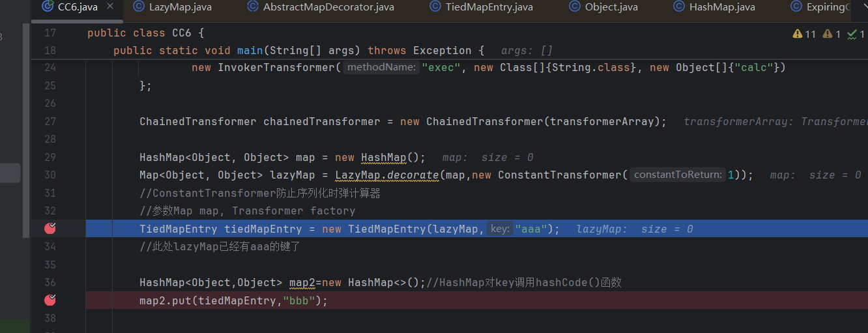This screenshot has width=868, height=333.
Task: Remove the breakpoint on line 37
Action: (50, 300)
